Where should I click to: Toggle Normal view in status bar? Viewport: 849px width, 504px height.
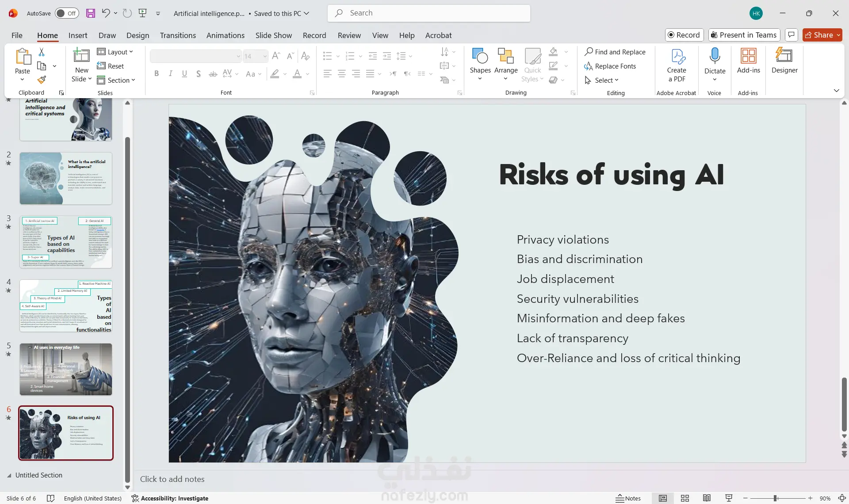(x=662, y=498)
